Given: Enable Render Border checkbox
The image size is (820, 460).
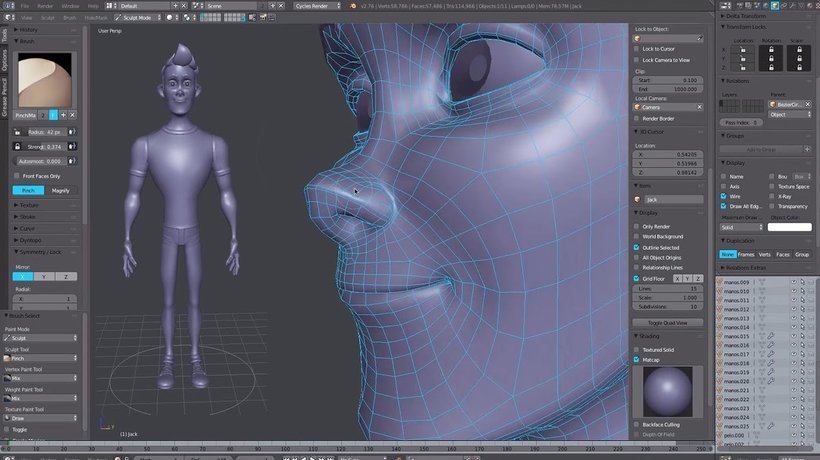Looking at the screenshot, I should click(636, 119).
